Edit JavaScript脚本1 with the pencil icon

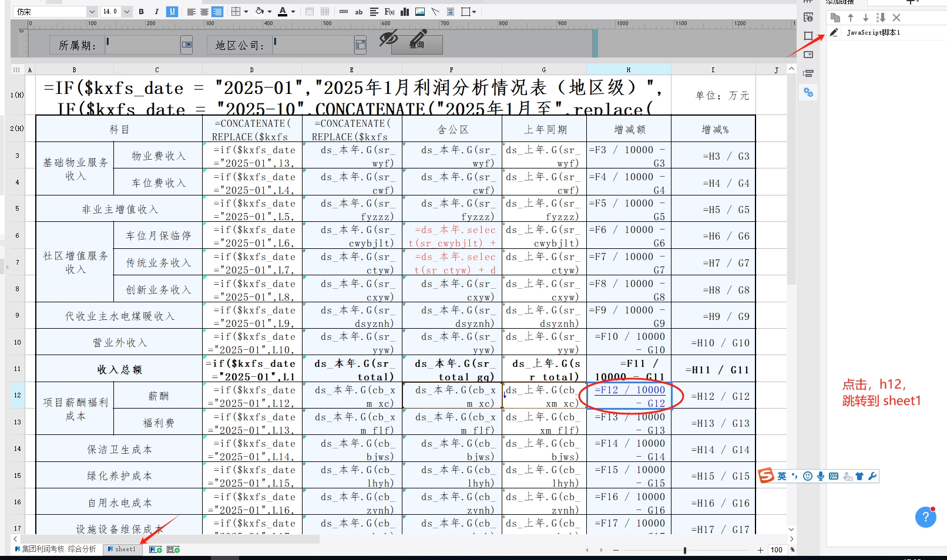point(834,32)
